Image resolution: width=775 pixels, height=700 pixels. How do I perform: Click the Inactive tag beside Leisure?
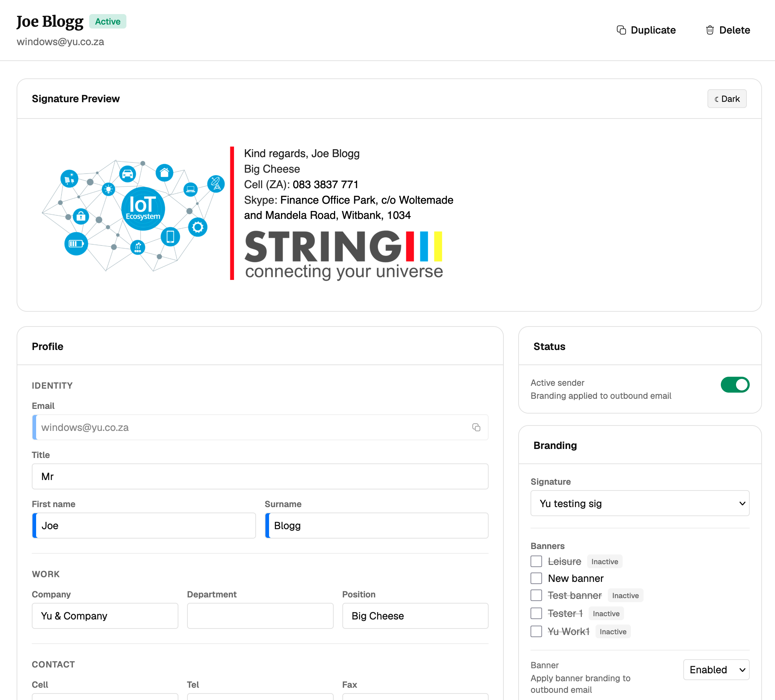[x=604, y=562]
